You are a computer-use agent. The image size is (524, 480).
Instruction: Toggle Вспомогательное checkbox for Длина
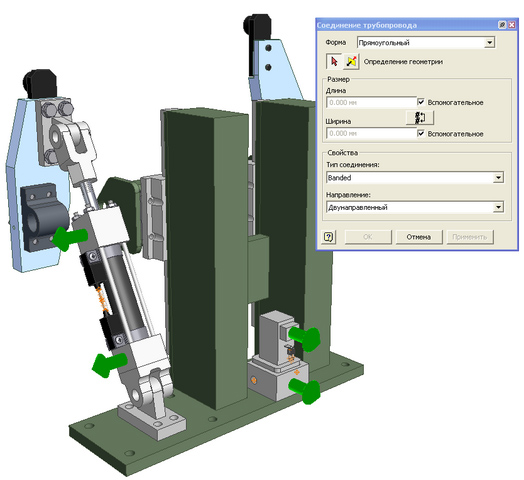421,102
